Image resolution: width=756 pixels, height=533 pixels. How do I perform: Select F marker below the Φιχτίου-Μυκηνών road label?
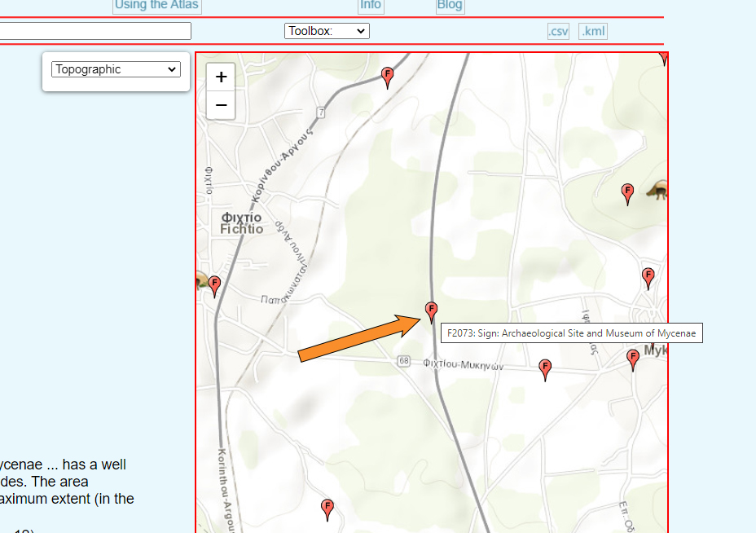[x=546, y=369]
